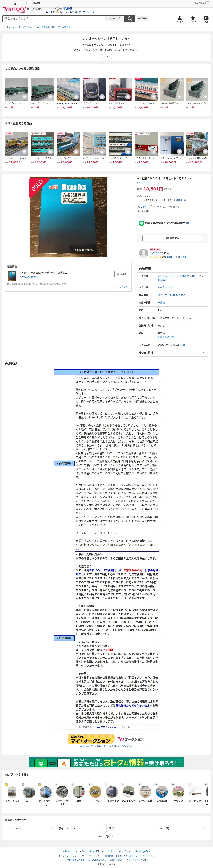Open the グリーンマックス brand icon
This screenshot has width=213, height=868.
pos(62,792)
